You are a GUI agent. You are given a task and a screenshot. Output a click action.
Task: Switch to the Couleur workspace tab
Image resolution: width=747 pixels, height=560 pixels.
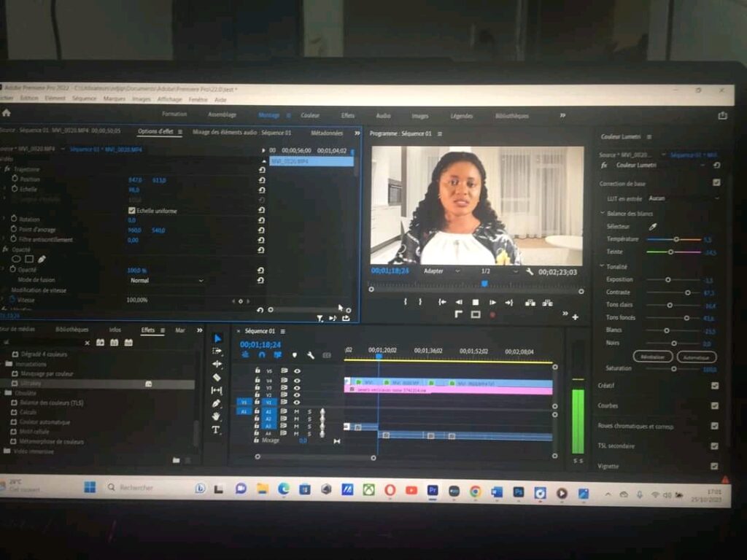(x=310, y=115)
